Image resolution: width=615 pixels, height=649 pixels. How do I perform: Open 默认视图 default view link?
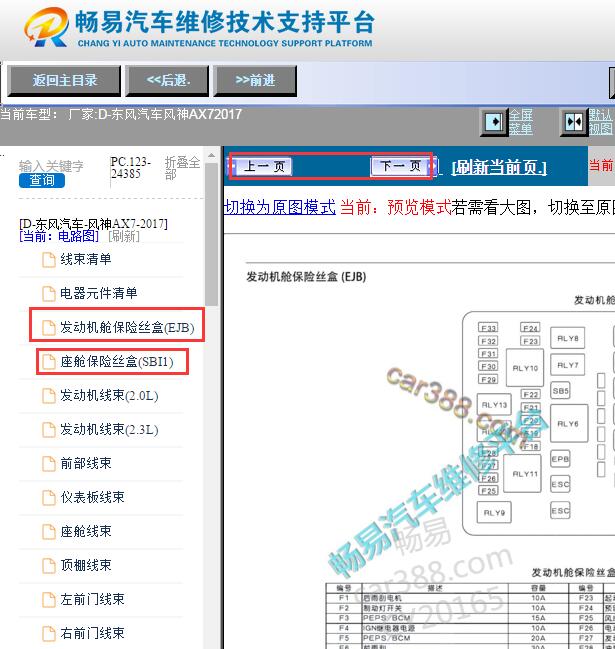coord(600,122)
